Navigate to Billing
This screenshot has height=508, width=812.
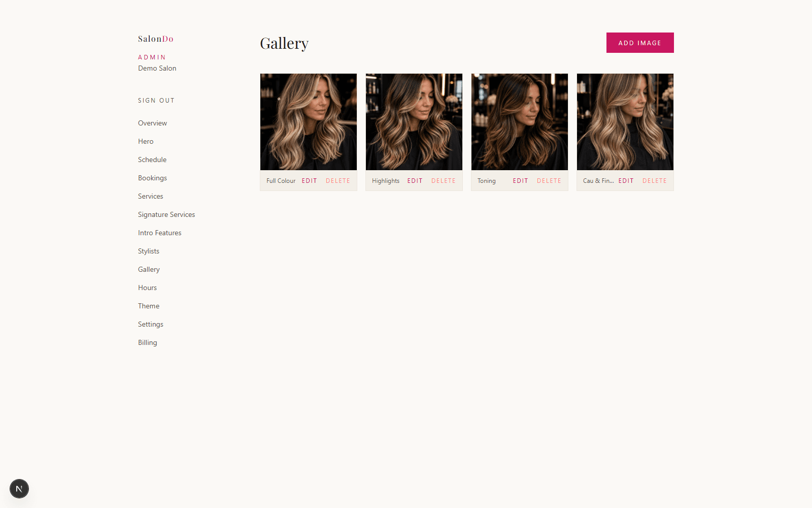tap(148, 342)
